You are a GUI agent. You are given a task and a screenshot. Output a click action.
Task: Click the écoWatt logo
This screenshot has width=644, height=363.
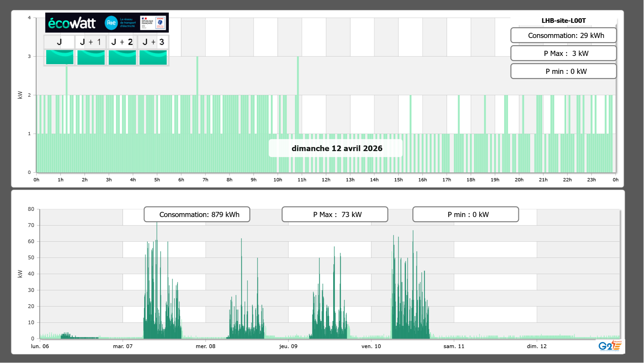tap(72, 23)
